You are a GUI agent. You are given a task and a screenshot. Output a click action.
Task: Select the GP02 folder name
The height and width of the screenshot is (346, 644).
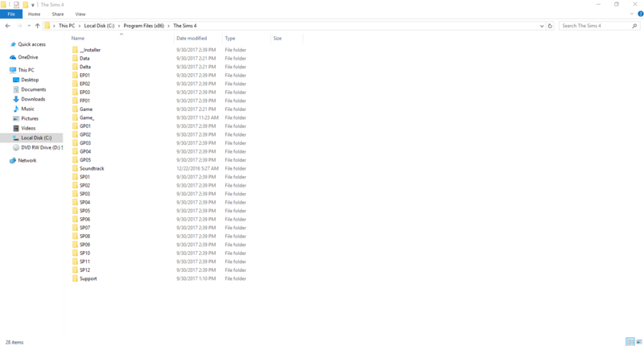coord(85,134)
